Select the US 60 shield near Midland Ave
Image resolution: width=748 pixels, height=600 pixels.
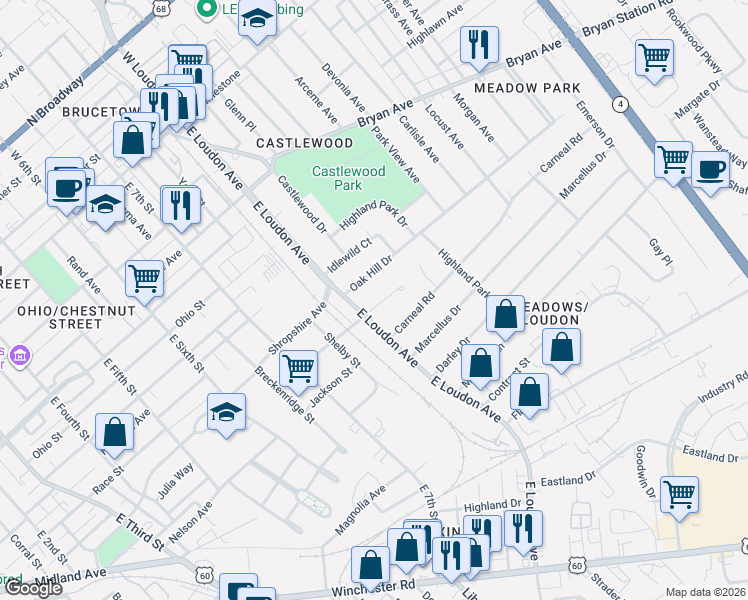(205, 574)
